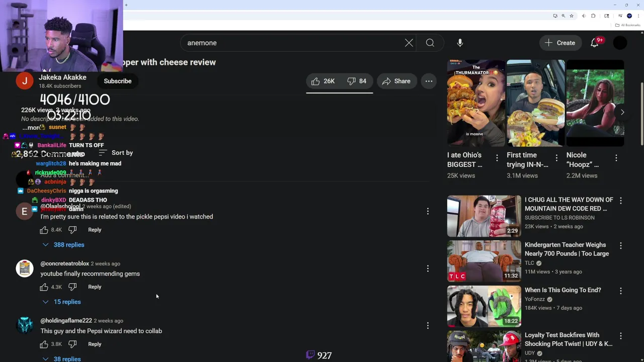Dislike holdingaflame222's comment
Screen dimensions: 644x362
point(72,344)
